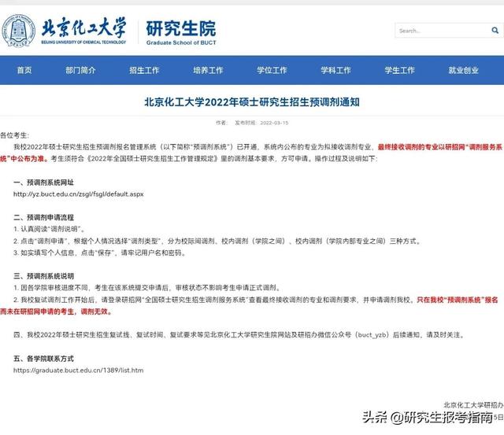This screenshot has width=504, height=435.
Task: Open the 首页 menu item
Action: (x=24, y=70)
